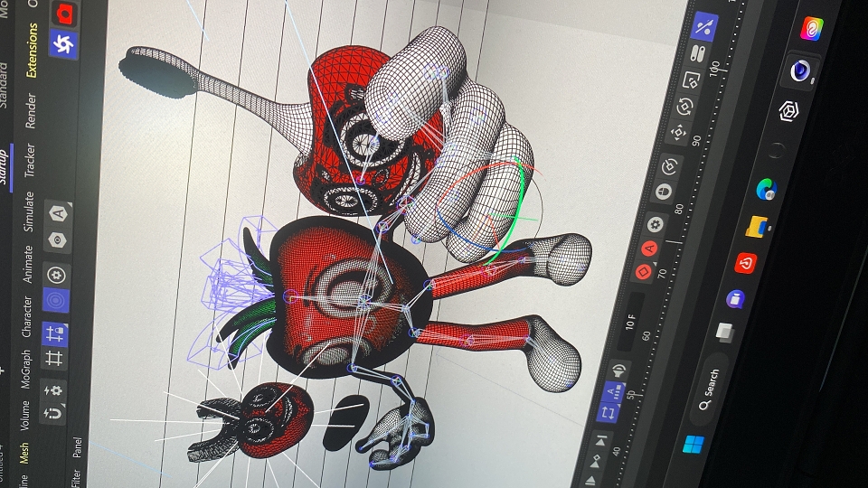
Task: Toggle the Scale key square icon
Action: [691, 80]
